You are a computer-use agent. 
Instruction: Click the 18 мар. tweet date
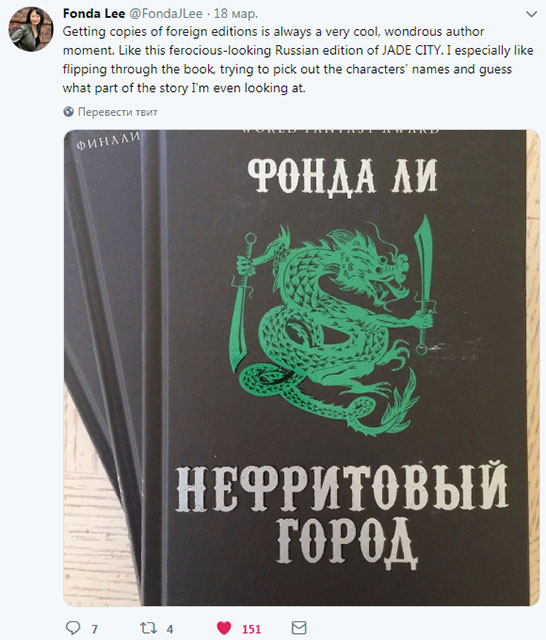(236, 13)
